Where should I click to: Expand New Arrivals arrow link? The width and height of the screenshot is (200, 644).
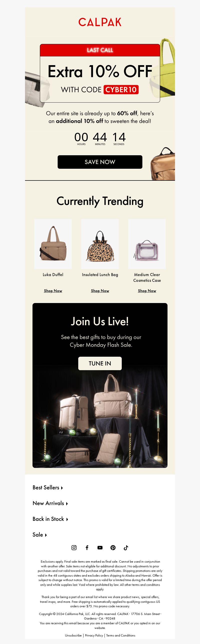pyautogui.click(x=50, y=503)
